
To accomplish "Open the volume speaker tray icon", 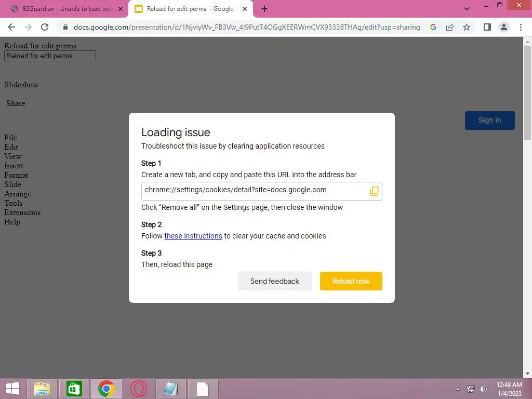I will point(483,389).
